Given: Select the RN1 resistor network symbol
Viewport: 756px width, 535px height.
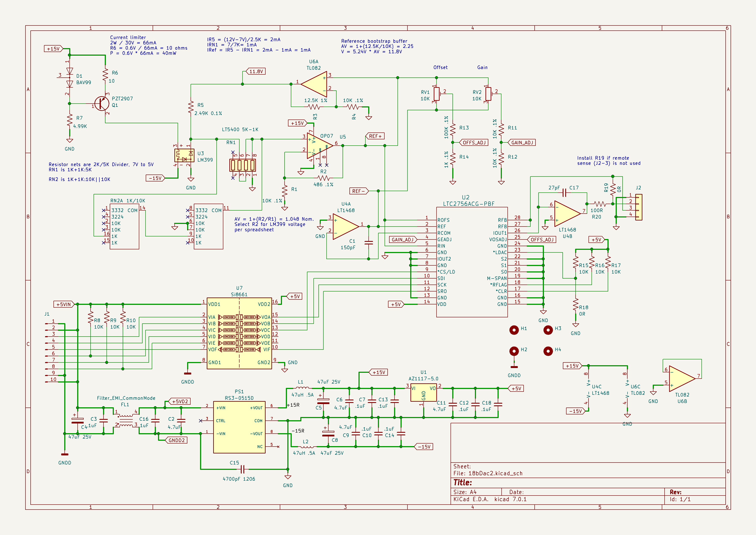Looking at the screenshot, I should point(243,165).
